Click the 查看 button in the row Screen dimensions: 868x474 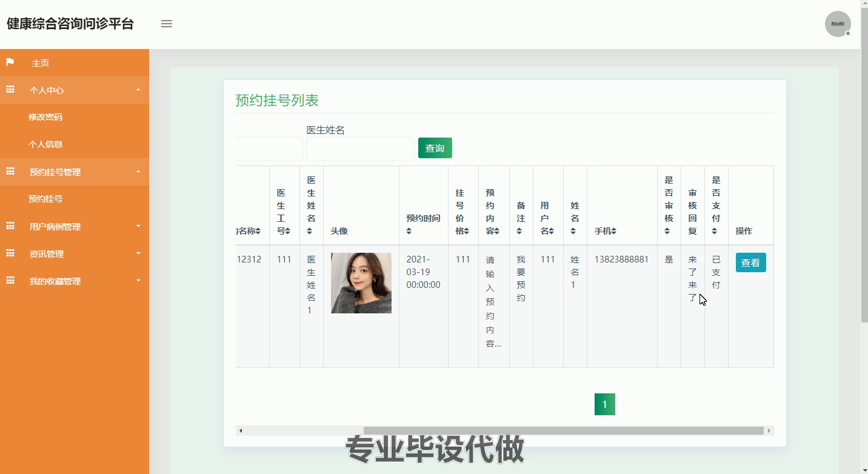pyautogui.click(x=751, y=262)
